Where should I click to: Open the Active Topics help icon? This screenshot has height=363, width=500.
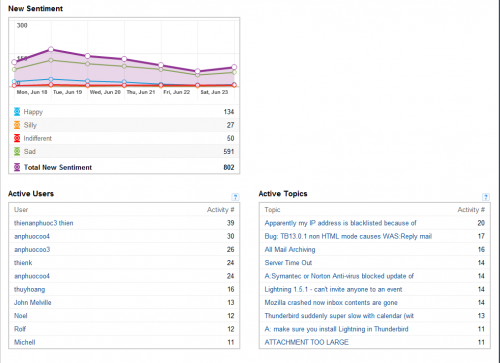[486, 197]
